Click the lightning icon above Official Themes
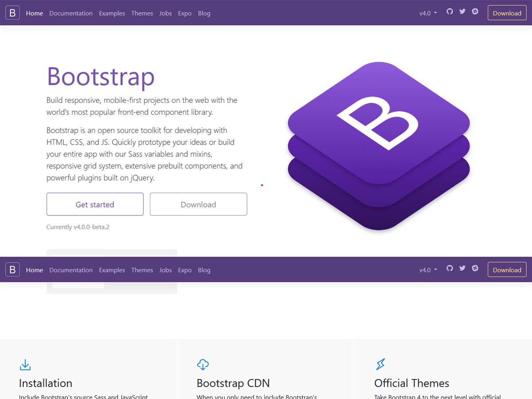The height and width of the screenshot is (399, 532). click(380, 364)
